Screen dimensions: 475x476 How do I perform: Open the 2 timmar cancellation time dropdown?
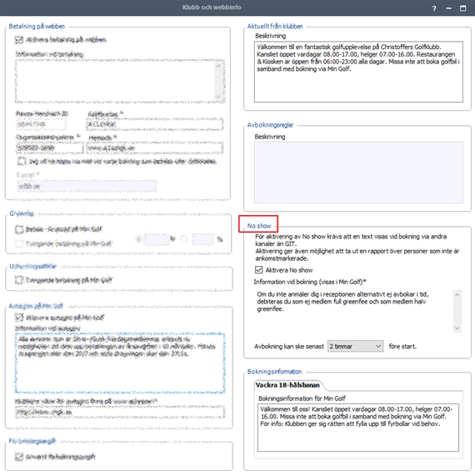click(355, 346)
